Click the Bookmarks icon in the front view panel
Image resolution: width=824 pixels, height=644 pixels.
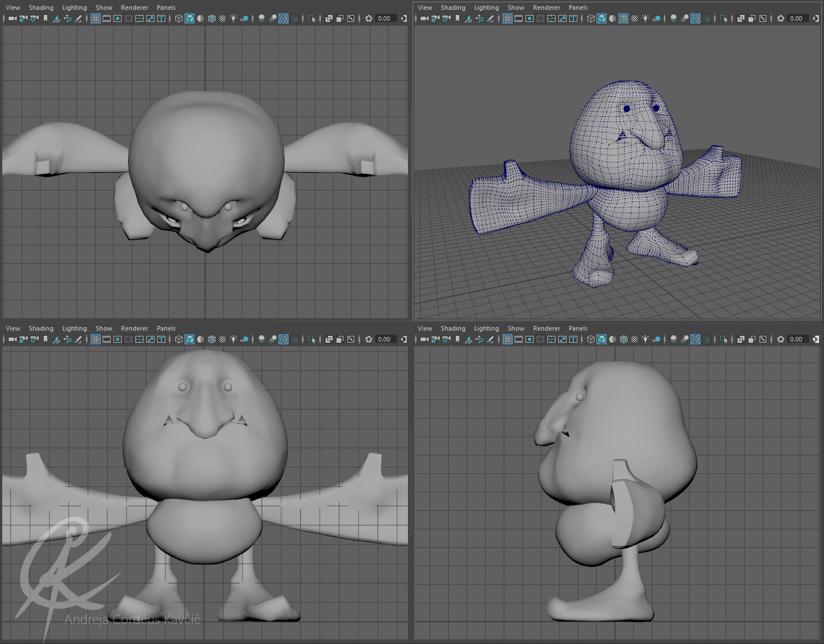point(46,339)
